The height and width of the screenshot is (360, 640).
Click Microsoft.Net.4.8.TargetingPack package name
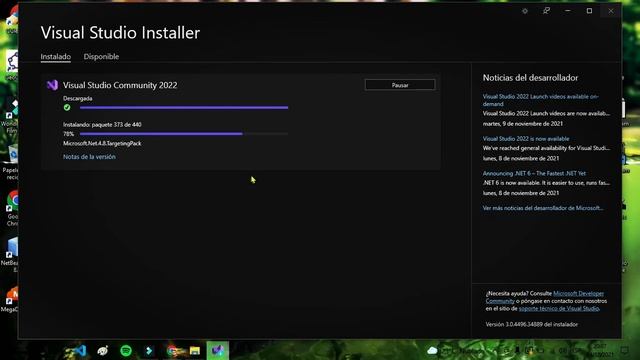(102, 144)
